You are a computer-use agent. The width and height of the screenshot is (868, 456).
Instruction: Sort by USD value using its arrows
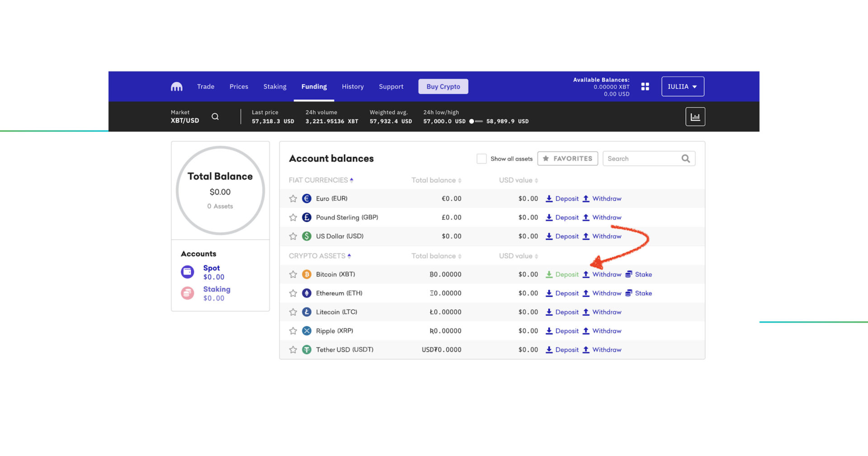(536, 180)
